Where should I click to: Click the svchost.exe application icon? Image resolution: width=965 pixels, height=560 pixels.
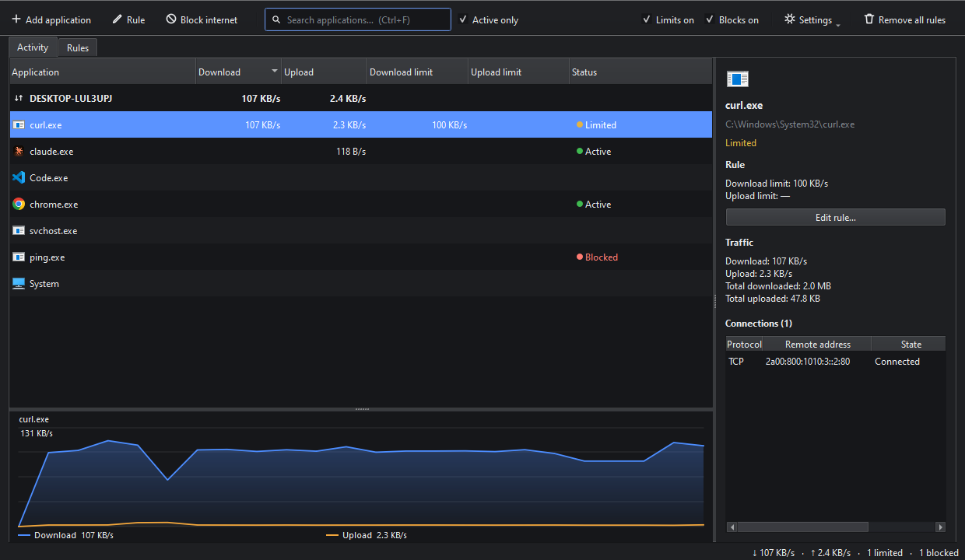19,230
